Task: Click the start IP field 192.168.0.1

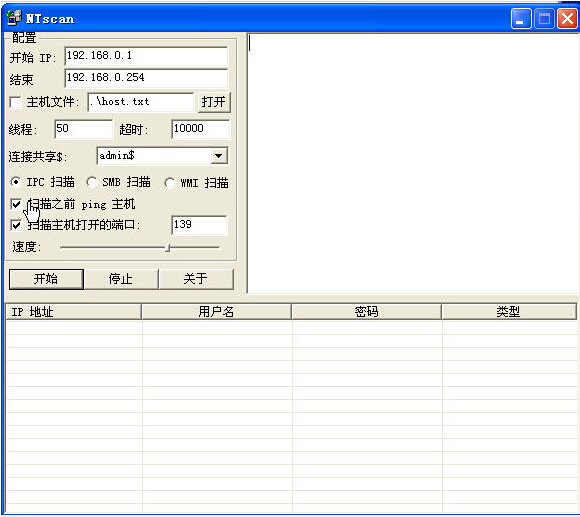Action: 146,56
